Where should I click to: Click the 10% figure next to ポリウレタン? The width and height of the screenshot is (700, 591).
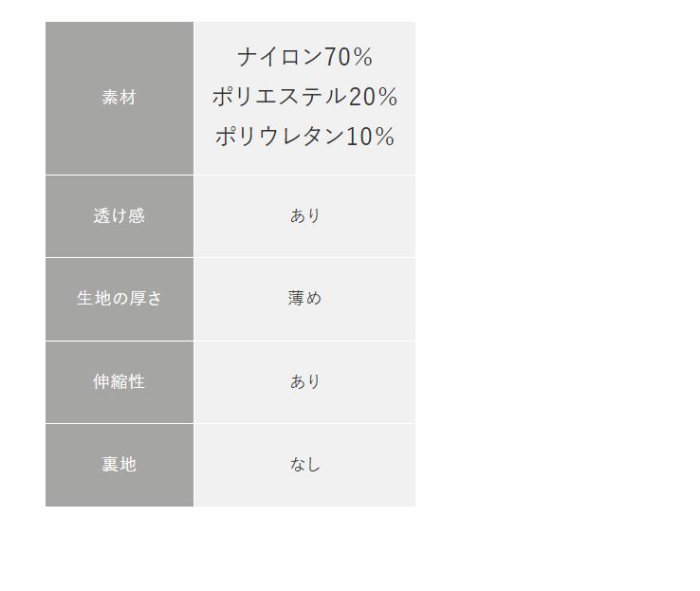[370, 137]
